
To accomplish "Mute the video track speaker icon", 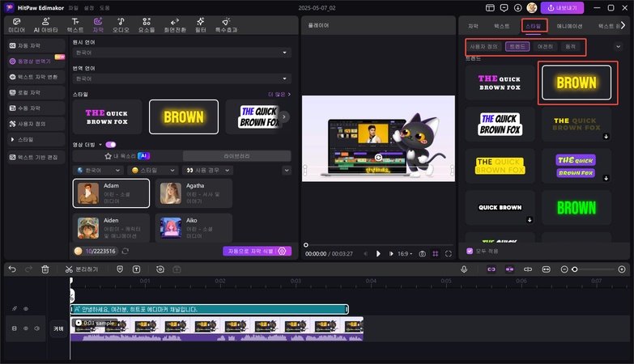I will (36, 328).
